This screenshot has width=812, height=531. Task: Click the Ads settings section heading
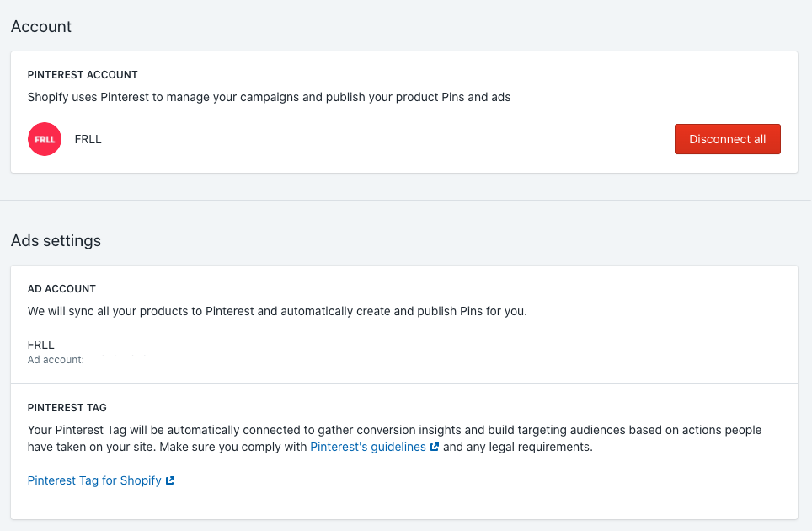pos(56,240)
